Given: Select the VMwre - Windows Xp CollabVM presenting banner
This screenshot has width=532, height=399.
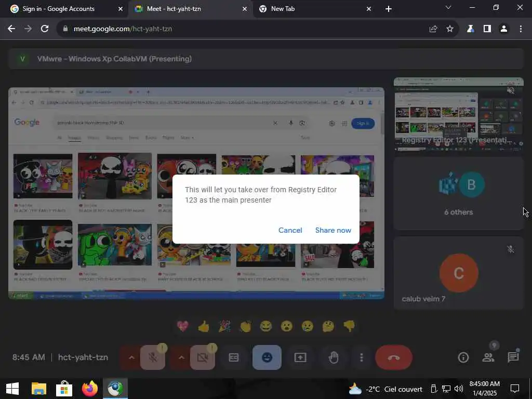Looking at the screenshot, I should click(x=266, y=59).
